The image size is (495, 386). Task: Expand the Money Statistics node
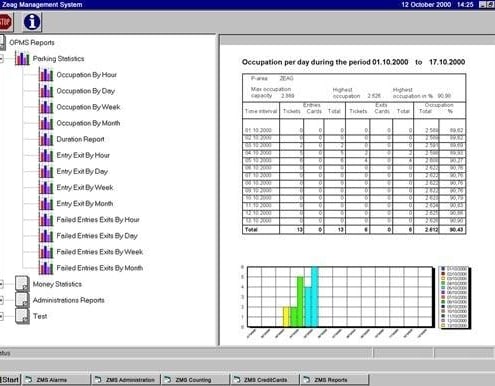coord(1,284)
